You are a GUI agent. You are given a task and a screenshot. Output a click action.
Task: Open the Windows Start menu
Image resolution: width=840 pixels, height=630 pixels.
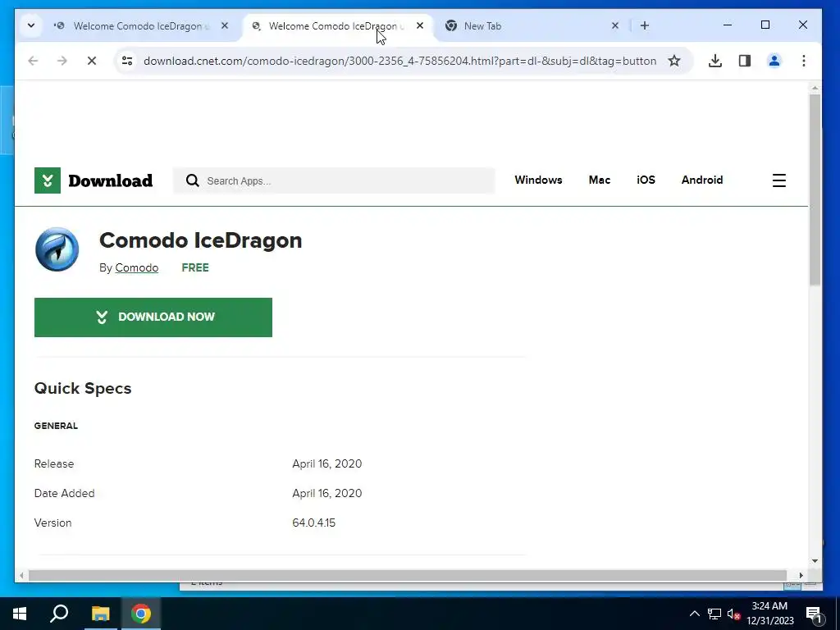(20, 614)
